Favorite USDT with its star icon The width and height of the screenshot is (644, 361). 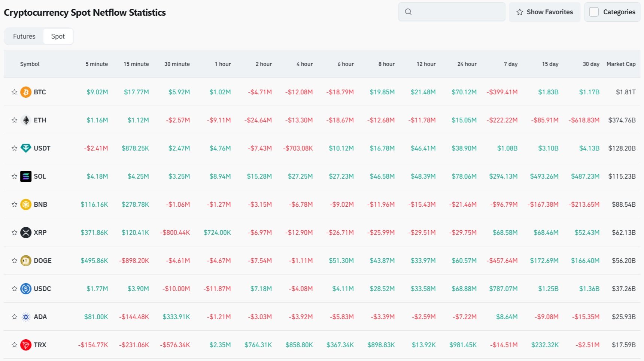pyautogui.click(x=14, y=148)
